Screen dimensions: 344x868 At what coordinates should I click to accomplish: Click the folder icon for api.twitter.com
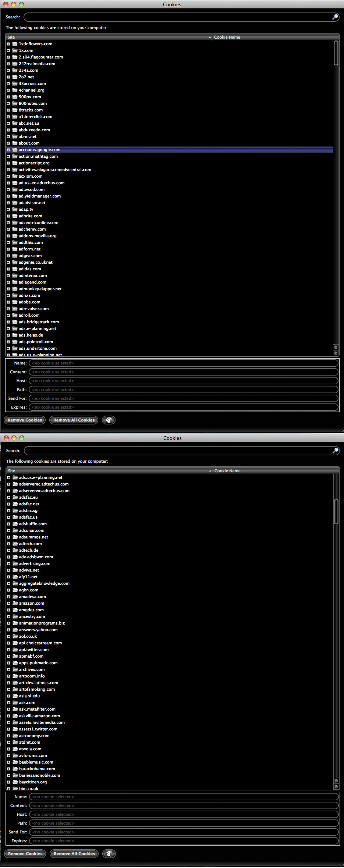15,650
